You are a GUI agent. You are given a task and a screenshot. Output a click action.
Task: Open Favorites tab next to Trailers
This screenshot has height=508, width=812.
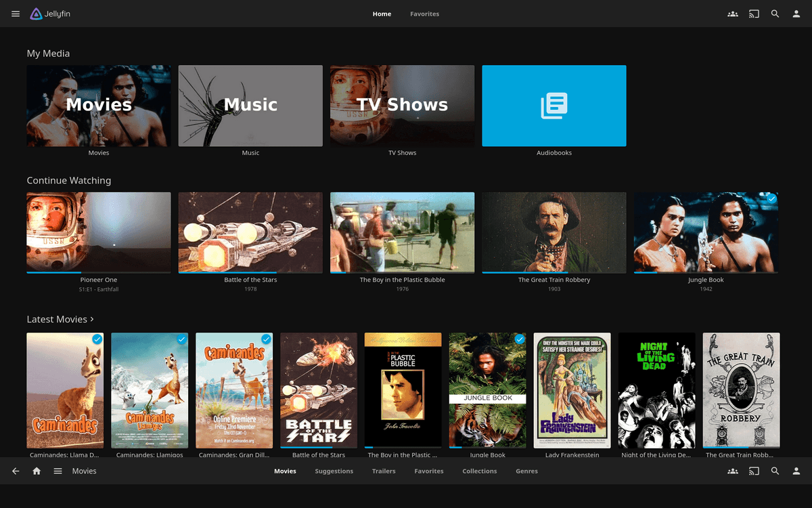[x=429, y=471]
